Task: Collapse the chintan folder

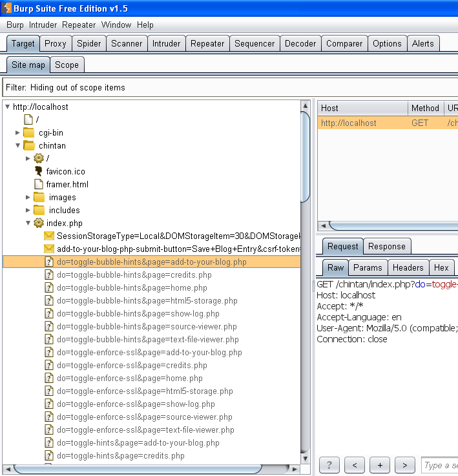Action: (x=18, y=146)
